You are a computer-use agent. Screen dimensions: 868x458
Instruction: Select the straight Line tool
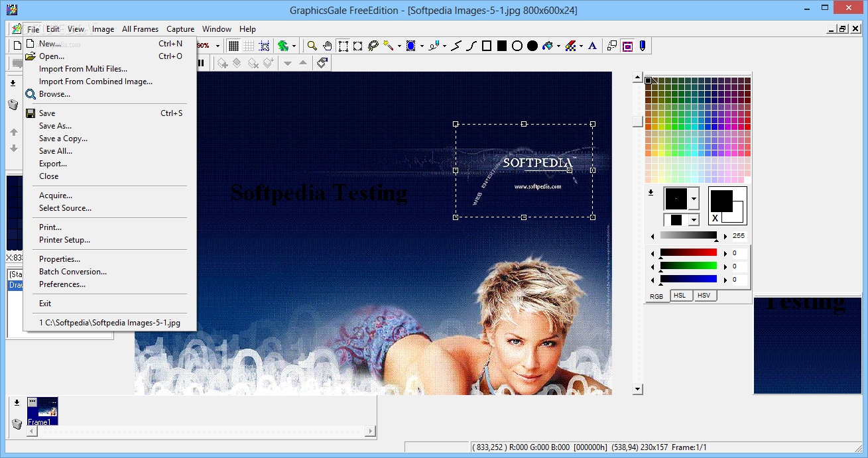[x=456, y=46]
